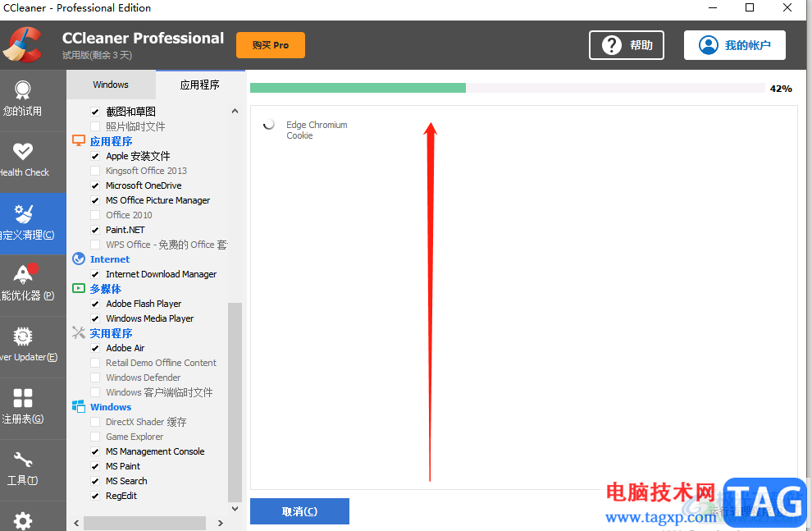Open 我的帐户 button

pos(734,45)
